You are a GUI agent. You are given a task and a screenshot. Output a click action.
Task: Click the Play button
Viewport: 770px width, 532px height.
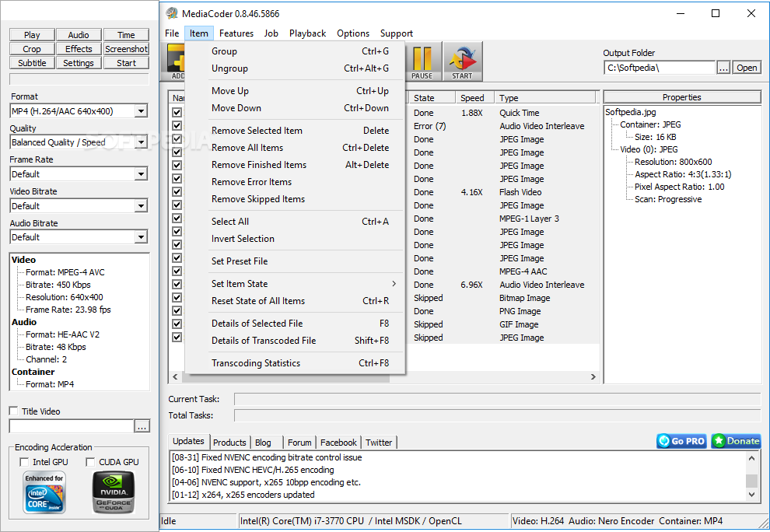pos(32,35)
